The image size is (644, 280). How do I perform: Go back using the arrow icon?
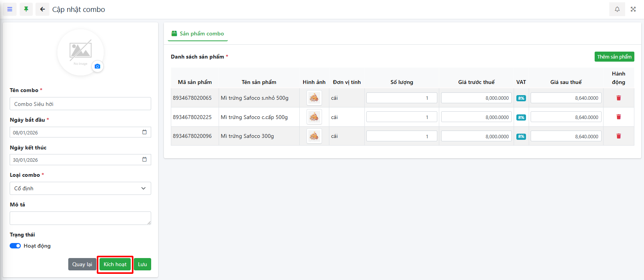pos(42,9)
